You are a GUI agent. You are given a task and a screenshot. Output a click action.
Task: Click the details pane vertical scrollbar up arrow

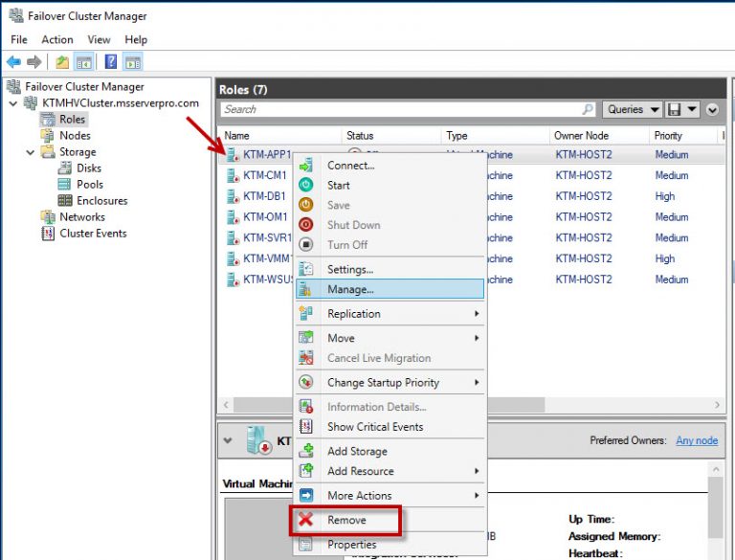(716, 469)
